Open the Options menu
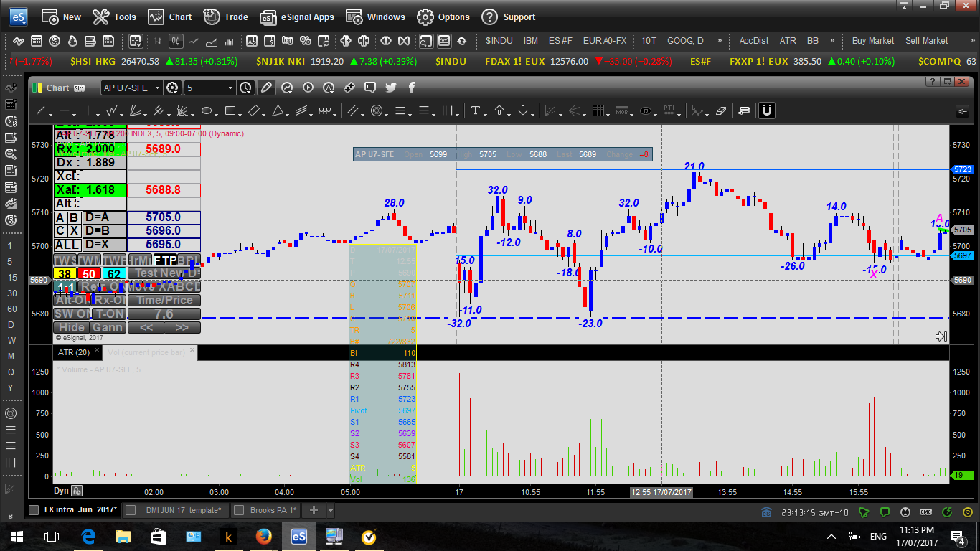 pyautogui.click(x=443, y=17)
